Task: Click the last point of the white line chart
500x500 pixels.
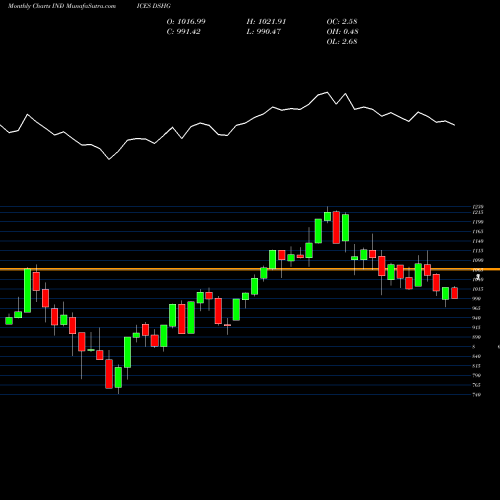Action: click(455, 125)
